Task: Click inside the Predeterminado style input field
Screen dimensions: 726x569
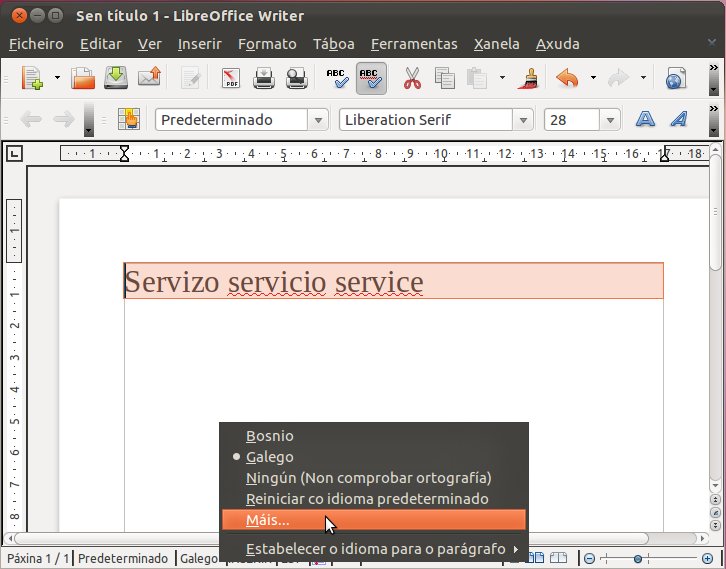Action: click(232, 120)
